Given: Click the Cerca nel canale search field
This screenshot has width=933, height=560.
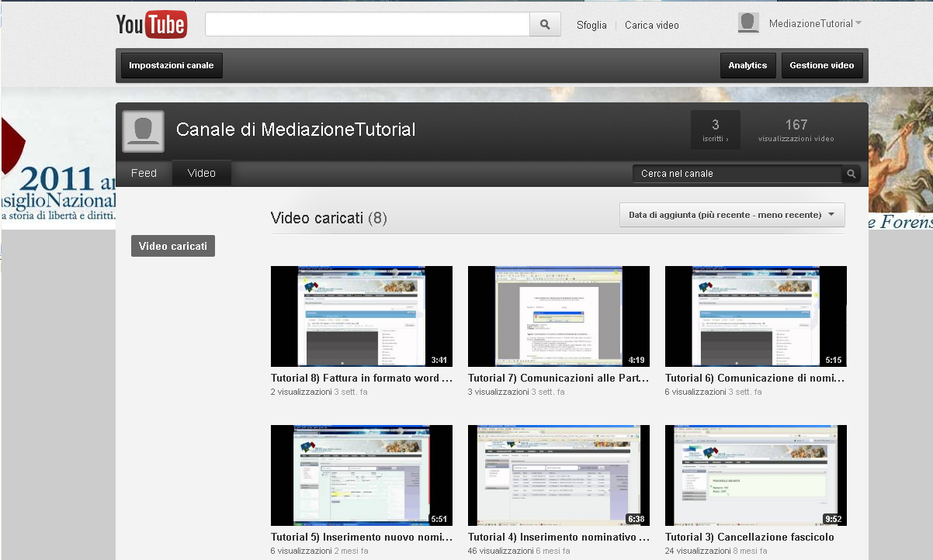Looking at the screenshot, I should click(x=737, y=174).
